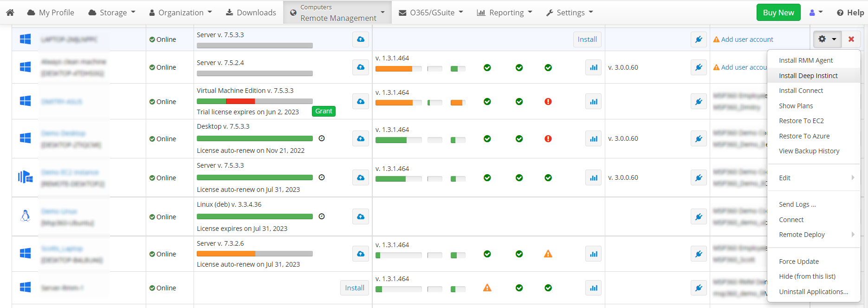
Task: Click license progress bar in Linux (deb) row
Action: [255, 216]
